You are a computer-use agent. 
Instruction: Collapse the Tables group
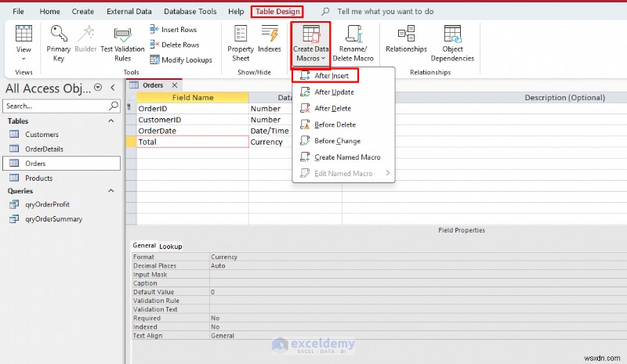[111, 121]
